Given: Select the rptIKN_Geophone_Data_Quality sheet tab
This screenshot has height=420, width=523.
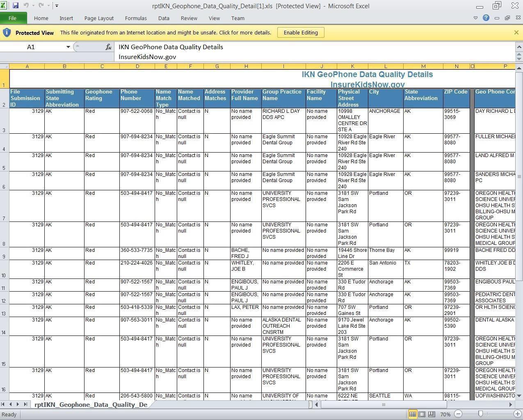Looking at the screenshot, I should click(x=91, y=404).
